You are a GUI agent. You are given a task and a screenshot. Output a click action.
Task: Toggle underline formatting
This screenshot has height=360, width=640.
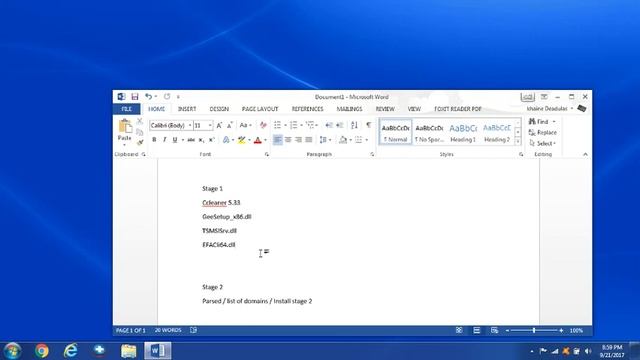pyautogui.click(x=175, y=140)
